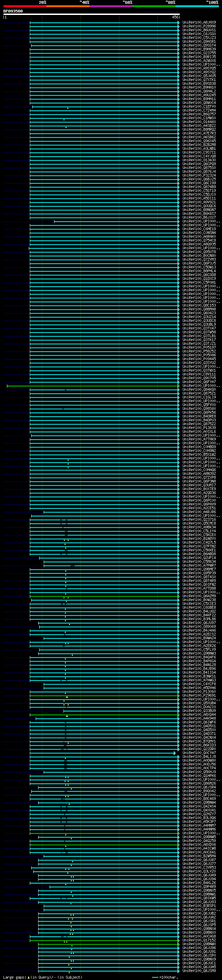This screenshot has height=980, width=222.
Task: Click the cyan ~100% legend segment
Action: [x=197, y=6]
